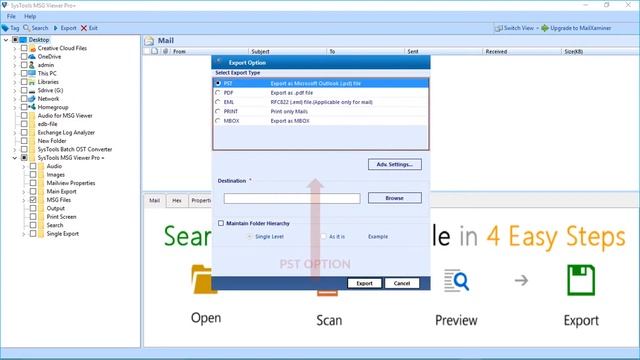Click the Export button in dialog

click(364, 283)
